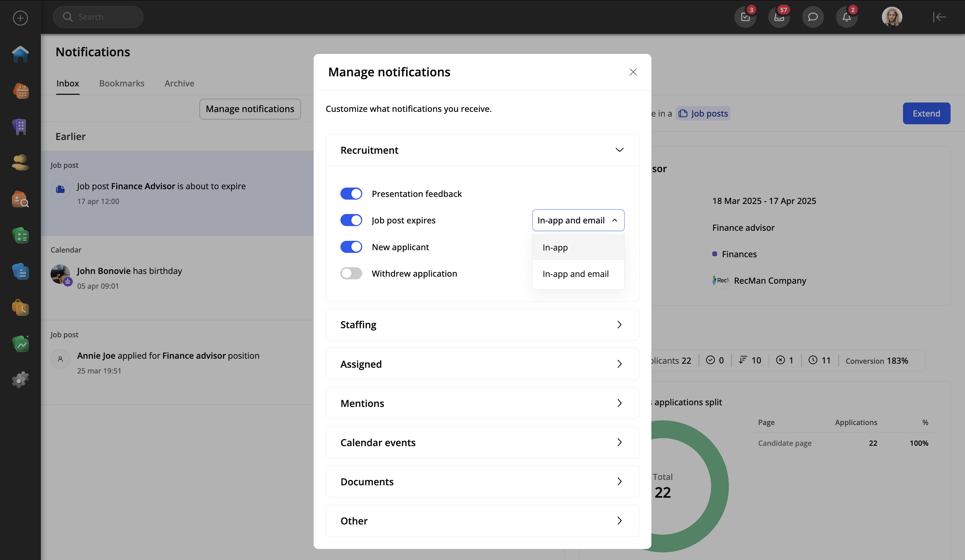The width and height of the screenshot is (965, 560).
Task: Click the home icon in sidebar
Action: coord(20,54)
